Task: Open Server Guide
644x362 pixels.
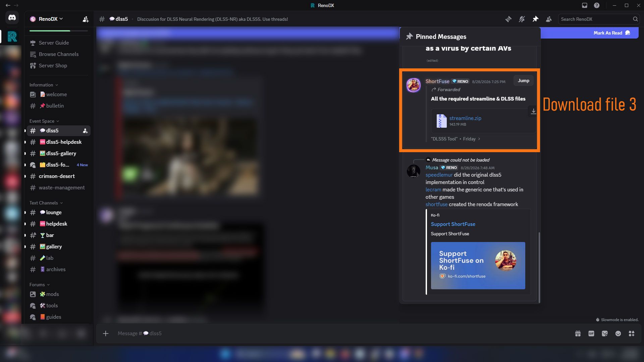Action: pos(59,43)
